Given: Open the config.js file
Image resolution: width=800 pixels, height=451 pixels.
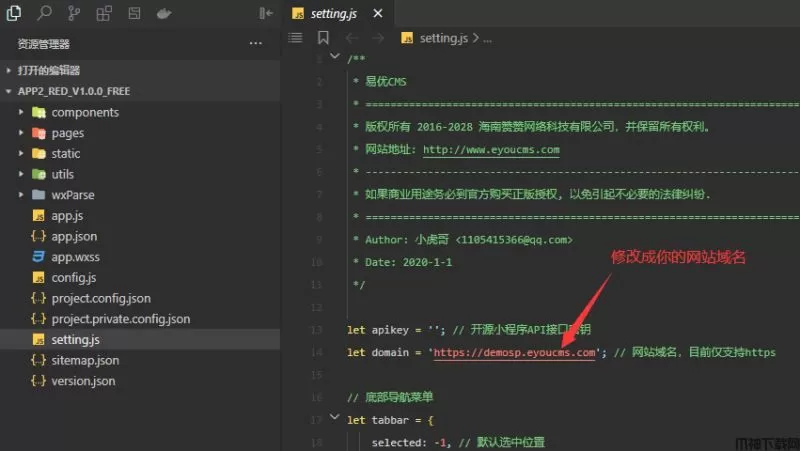Looking at the screenshot, I should pyautogui.click(x=74, y=278).
